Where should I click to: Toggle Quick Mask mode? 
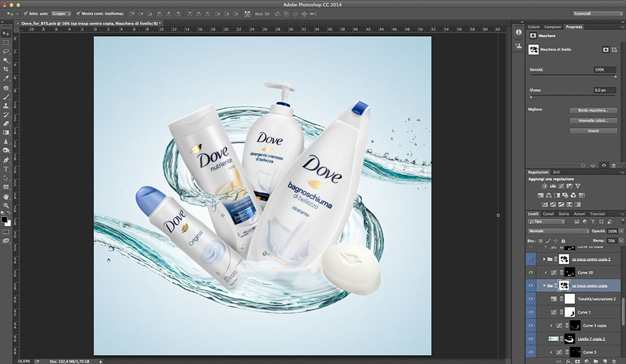pyautogui.click(x=5, y=232)
